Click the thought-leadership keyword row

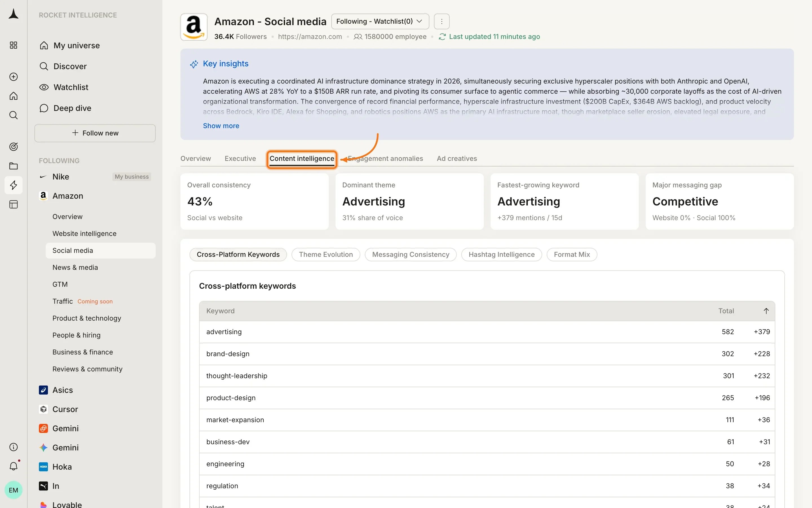[x=487, y=376]
